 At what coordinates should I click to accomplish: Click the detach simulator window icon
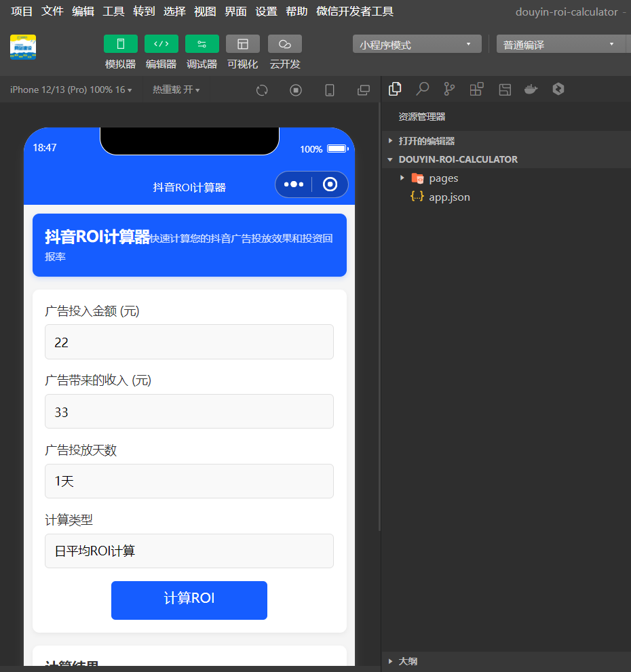tap(364, 90)
